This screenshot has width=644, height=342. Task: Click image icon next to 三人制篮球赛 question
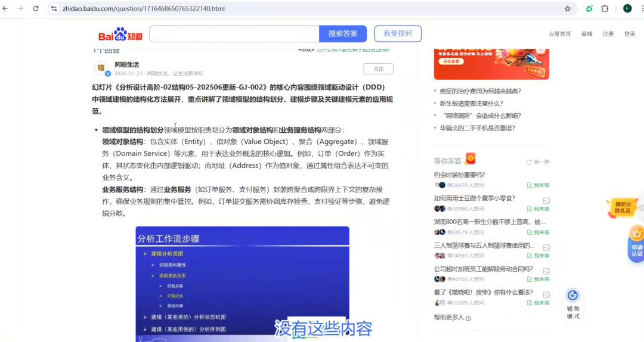pyautogui.click(x=546, y=248)
